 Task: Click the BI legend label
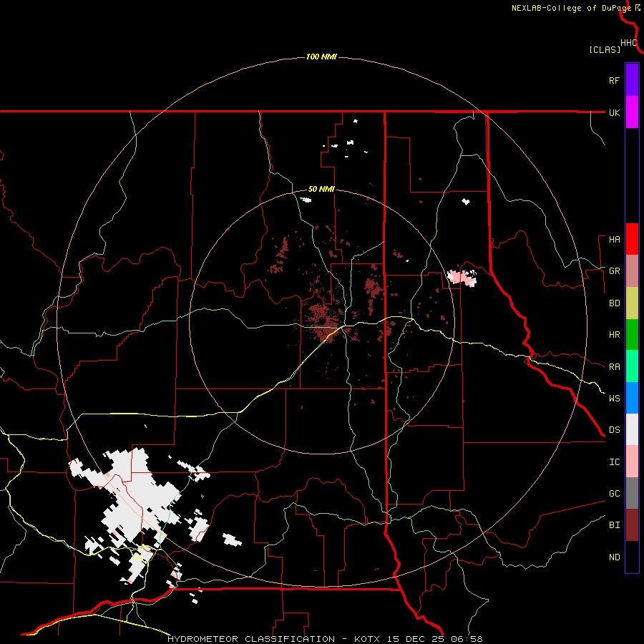click(x=614, y=525)
